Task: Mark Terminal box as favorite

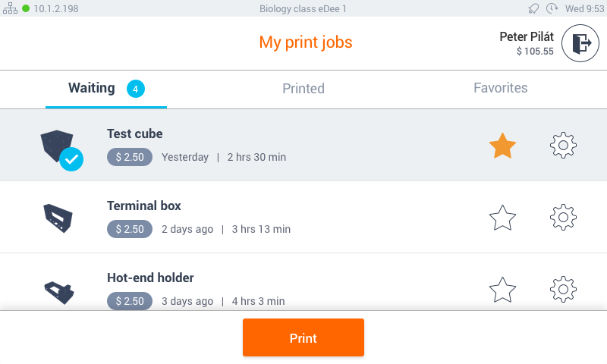Action: pos(502,218)
